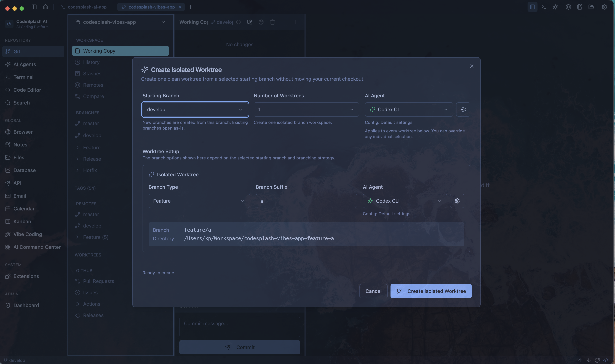Open the Branch Type Feature dropdown

tap(199, 201)
